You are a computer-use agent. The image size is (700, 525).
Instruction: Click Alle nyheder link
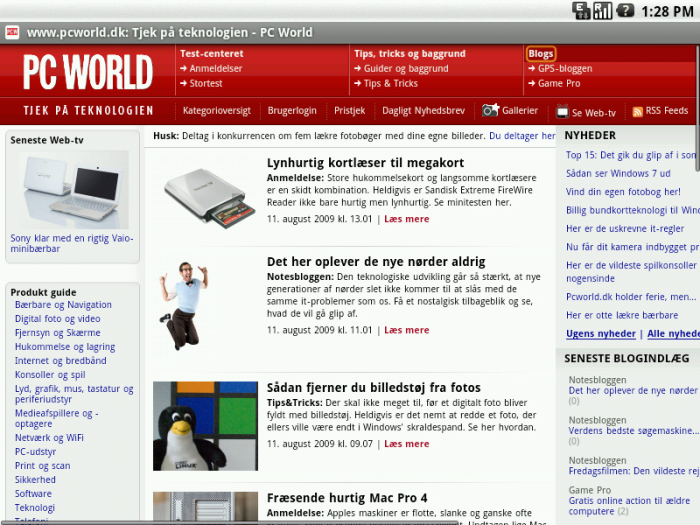point(674,334)
